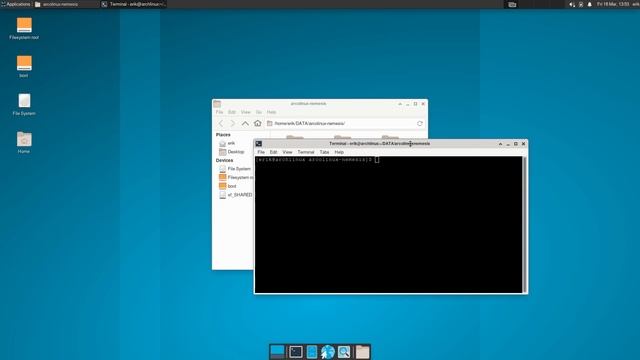The height and width of the screenshot is (360, 640).
Task: Go to home folder in file manager
Action: click(258, 123)
